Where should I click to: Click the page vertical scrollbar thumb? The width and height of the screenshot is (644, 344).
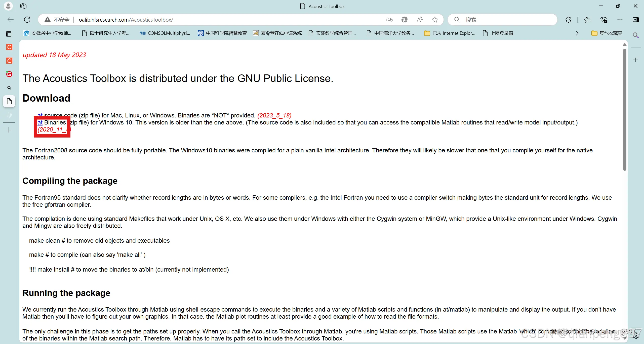point(624,110)
